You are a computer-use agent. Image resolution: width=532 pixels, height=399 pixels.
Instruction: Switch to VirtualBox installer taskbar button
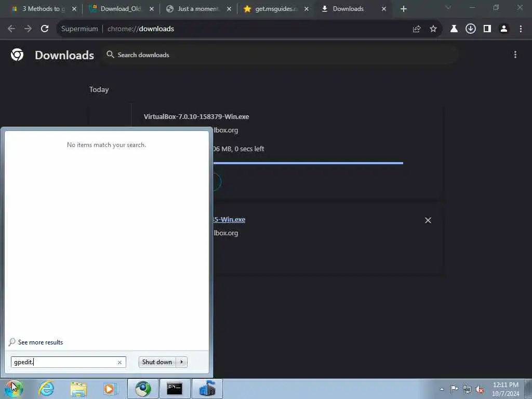coord(207,389)
